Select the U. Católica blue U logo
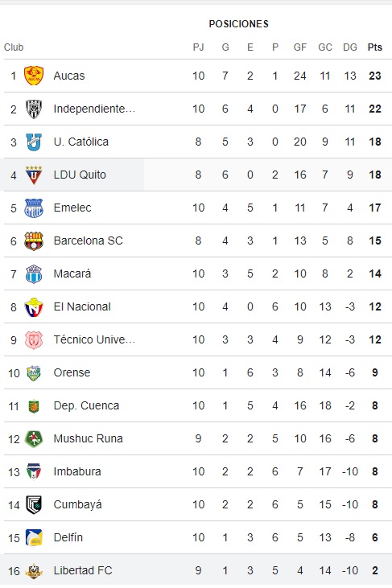The image size is (392, 588). point(34,142)
